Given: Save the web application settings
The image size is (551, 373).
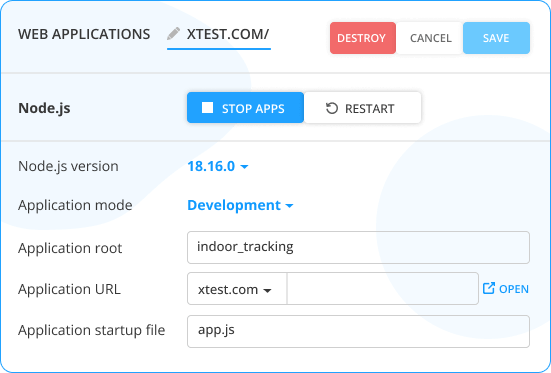Looking at the screenshot, I should coord(496,38).
